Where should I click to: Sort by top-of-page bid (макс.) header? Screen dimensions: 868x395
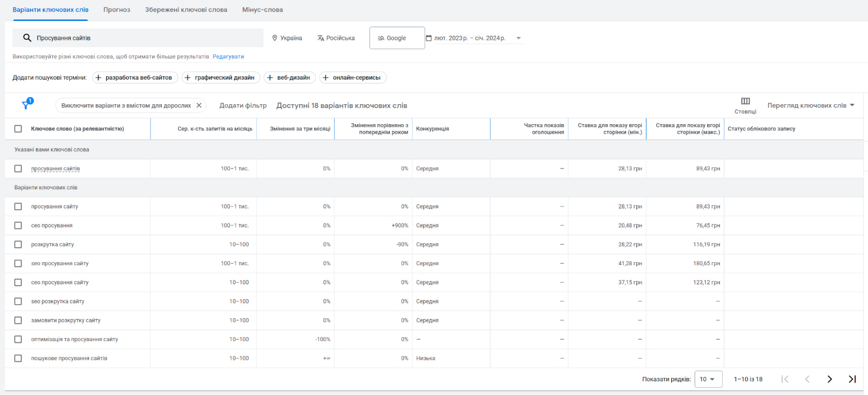click(x=688, y=129)
